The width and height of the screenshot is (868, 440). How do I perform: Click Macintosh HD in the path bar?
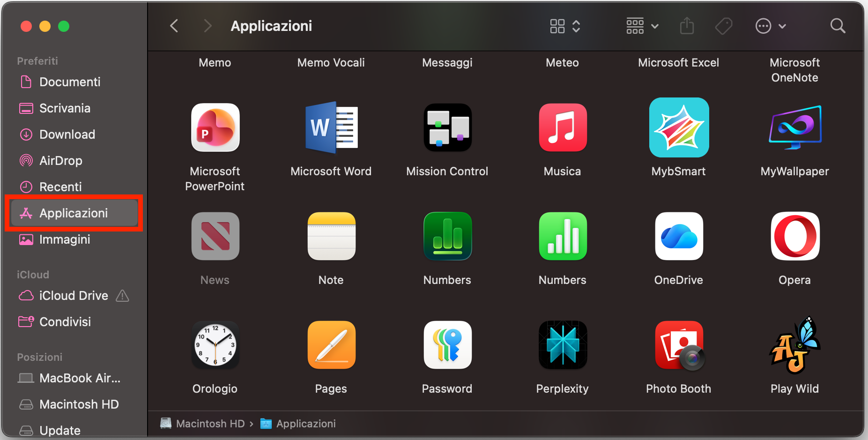pos(202,424)
